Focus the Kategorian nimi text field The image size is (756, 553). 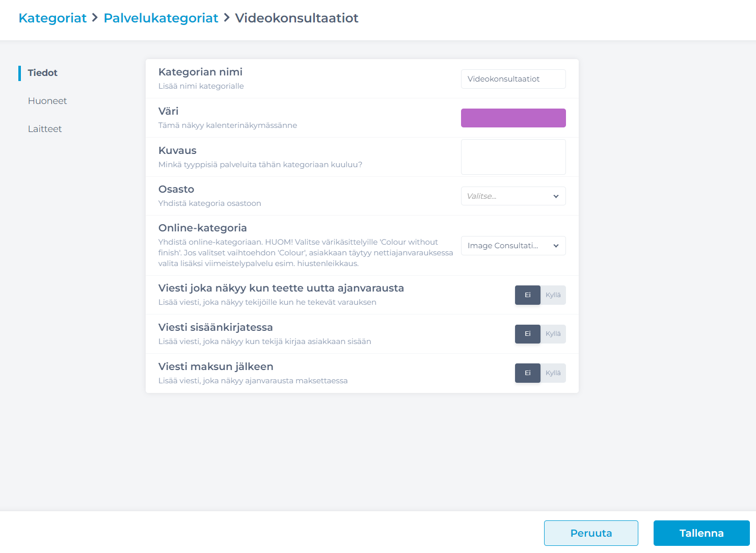[514, 79]
